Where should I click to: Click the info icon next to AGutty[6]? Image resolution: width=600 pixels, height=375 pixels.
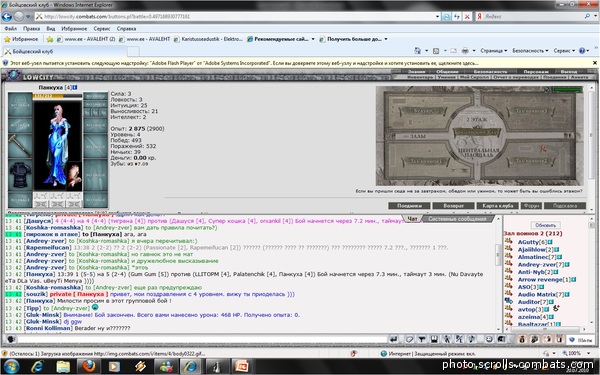coord(550,242)
